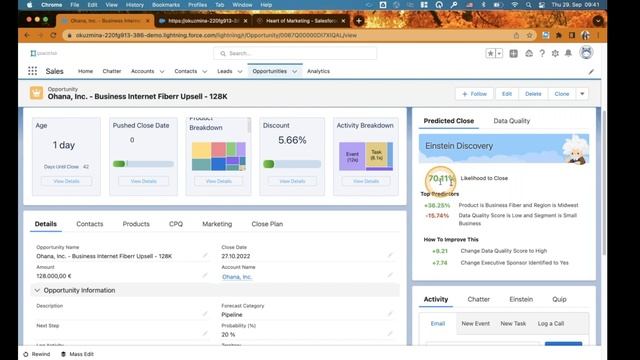Open Quip tab in activity panel

[x=559, y=299]
